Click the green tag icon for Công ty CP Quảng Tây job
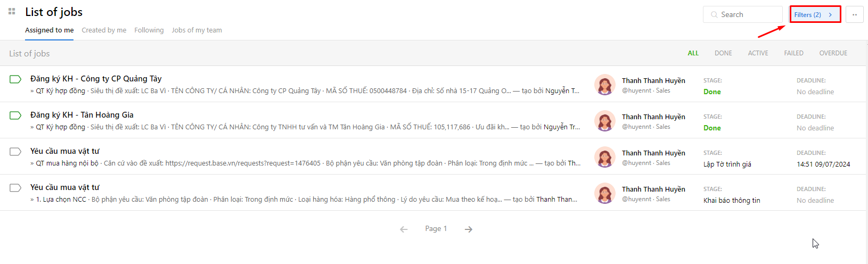 (x=15, y=79)
